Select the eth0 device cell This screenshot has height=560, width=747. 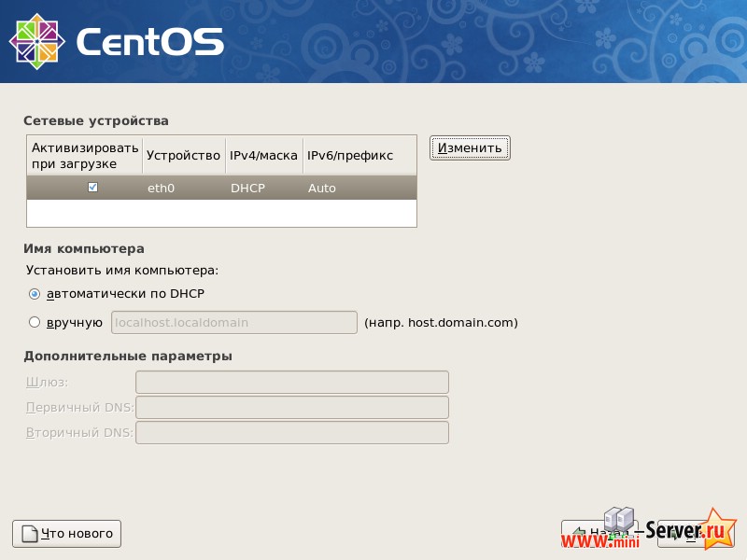(161, 189)
